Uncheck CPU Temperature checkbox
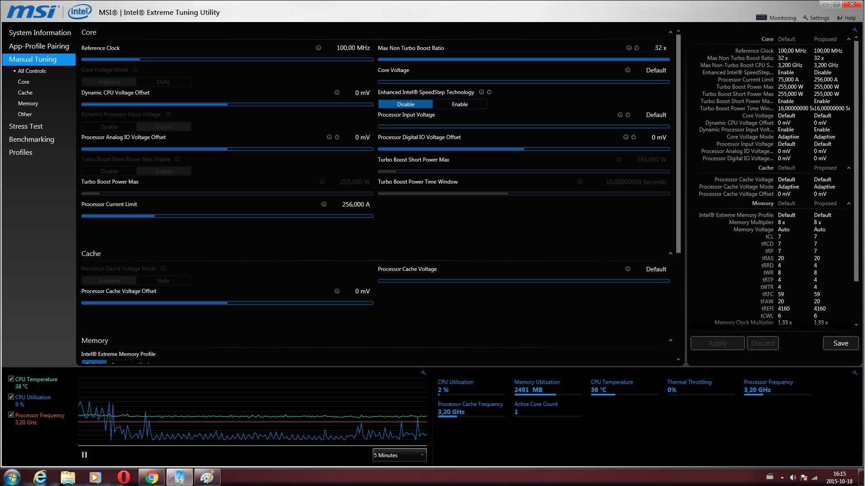This screenshot has height=486, width=868. [11, 379]
